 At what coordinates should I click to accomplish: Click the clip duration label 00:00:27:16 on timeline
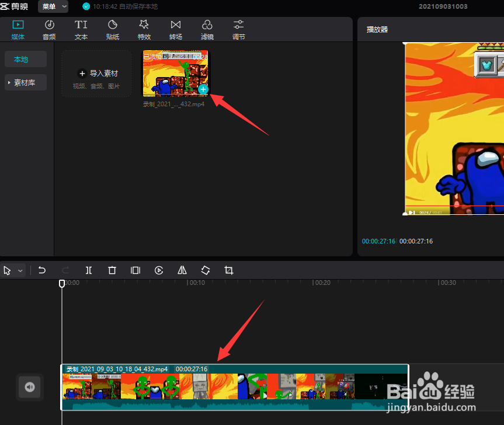pyautogui.click(x=191, y=369)
